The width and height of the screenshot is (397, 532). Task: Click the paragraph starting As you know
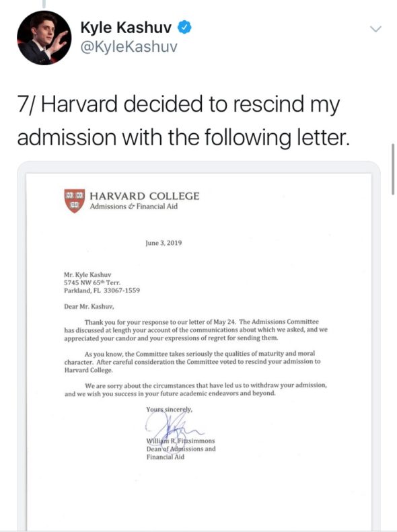(192, 362)
